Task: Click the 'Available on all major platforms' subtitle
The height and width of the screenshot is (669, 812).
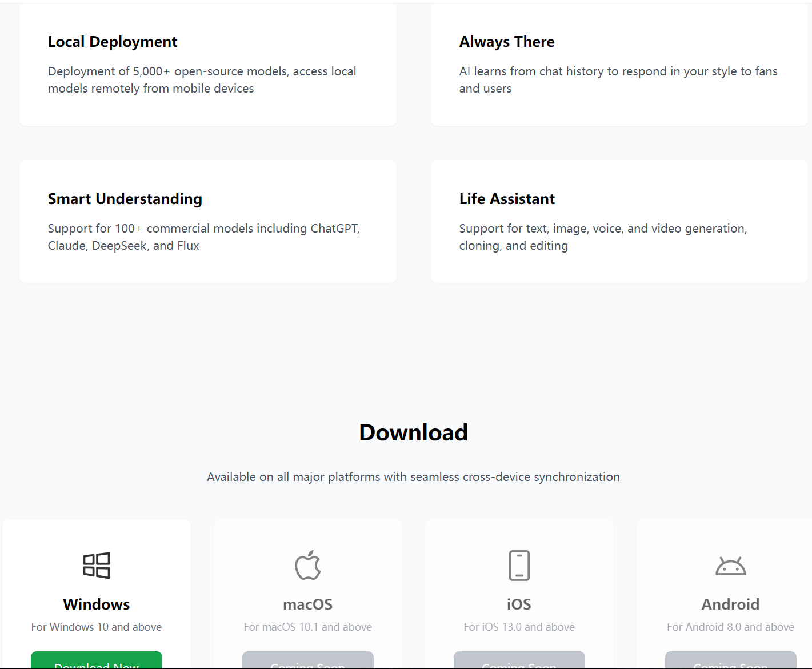Action: 413,477
